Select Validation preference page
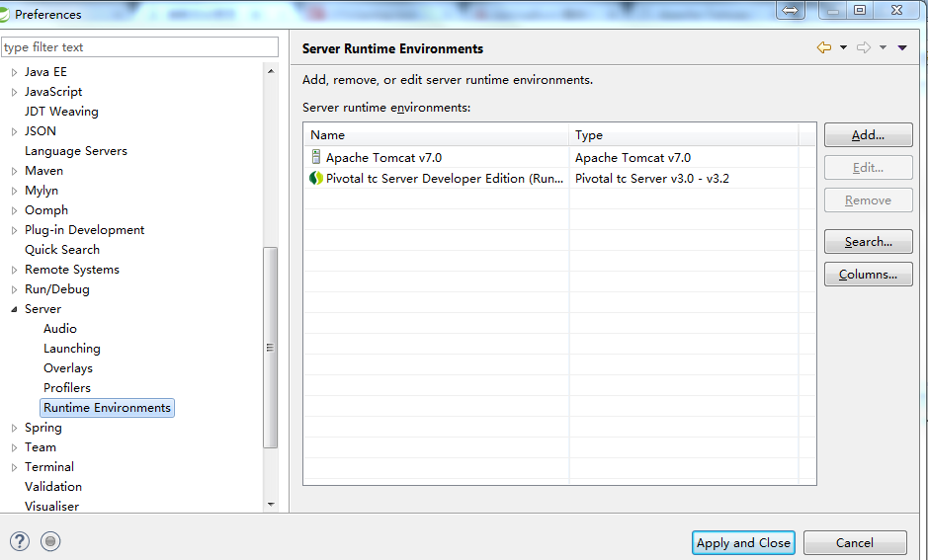Screen dimensions: 928x560 coord(53,486)
